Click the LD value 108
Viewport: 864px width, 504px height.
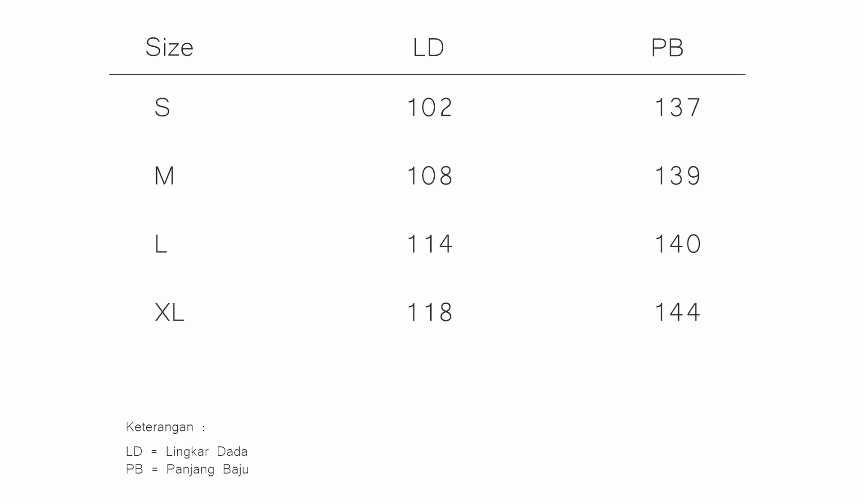tap(429, 176)
